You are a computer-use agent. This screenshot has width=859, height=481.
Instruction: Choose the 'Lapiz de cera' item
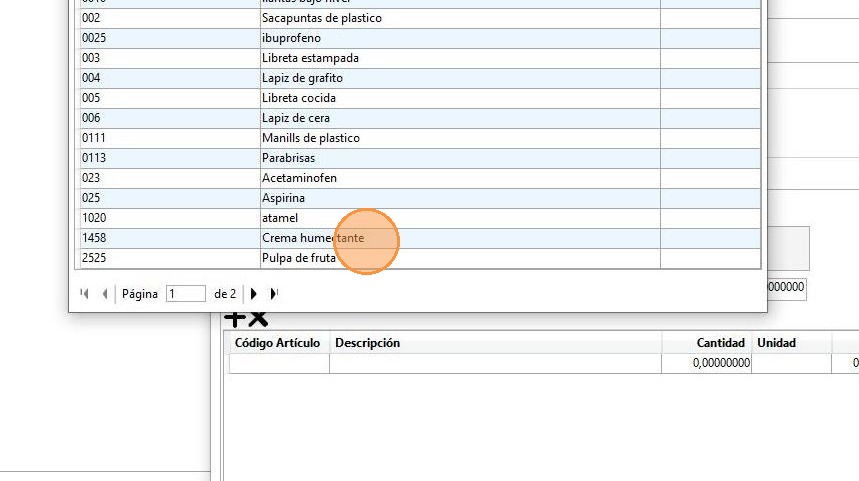pos(420,118)
